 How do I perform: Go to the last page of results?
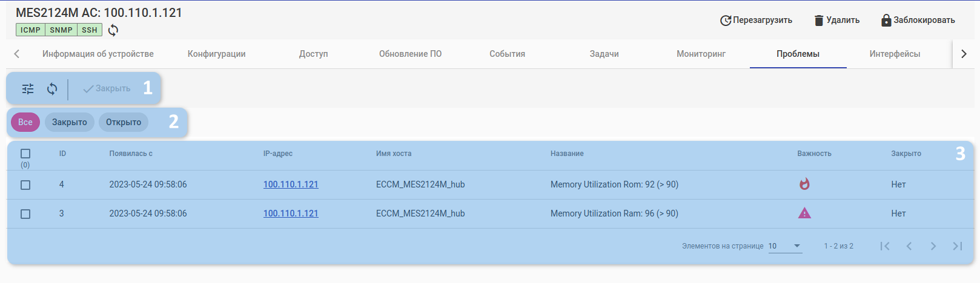[x=957, y=246]
